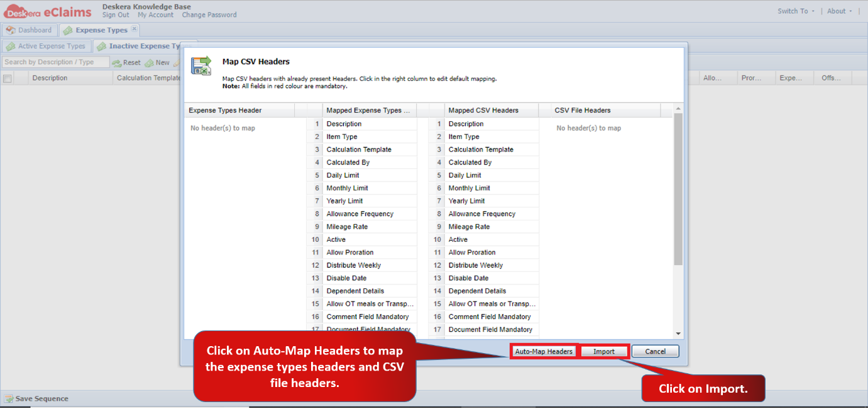Cancel the Map CSV Headers dialog
This screenshot has width=868, height=409.
point(656,352)
